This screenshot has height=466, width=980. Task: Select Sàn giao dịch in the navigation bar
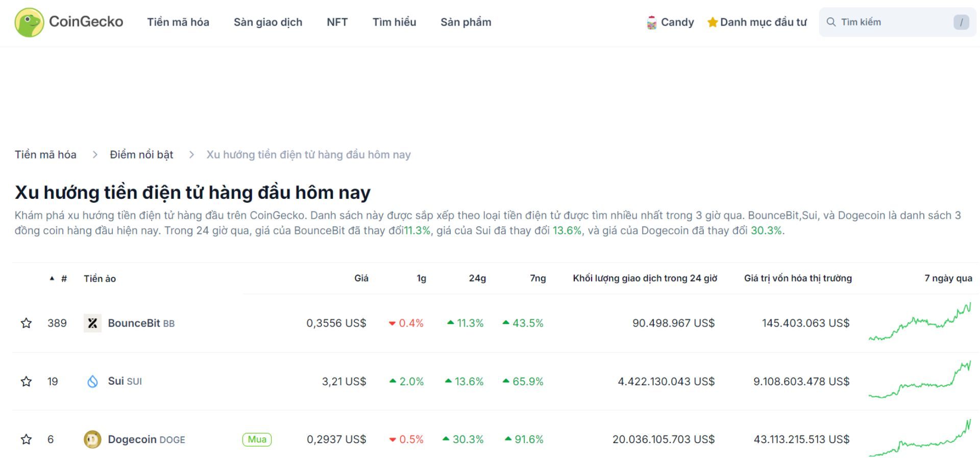268,22
